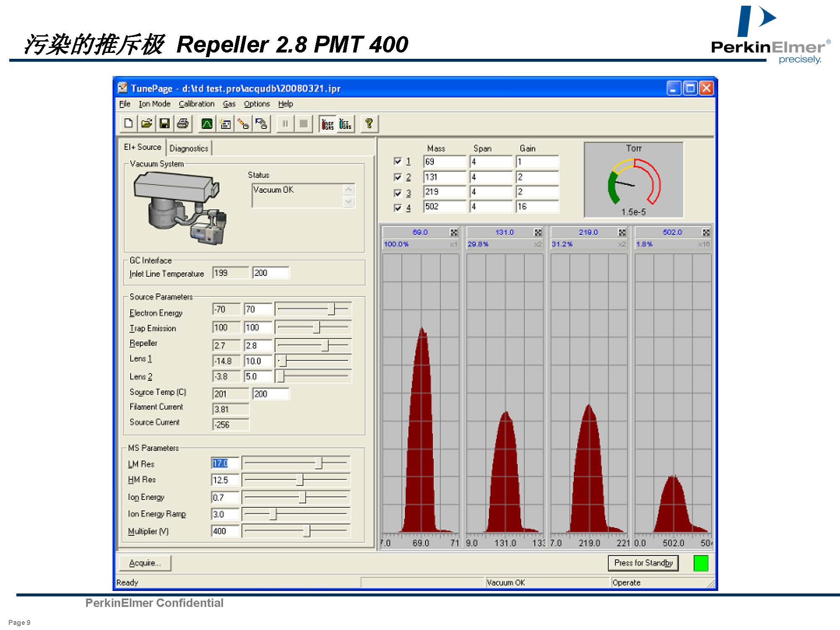Viewport: 840px width, 630px height.
Task: Open a tune file via folder icon
Action: [147, 123]
